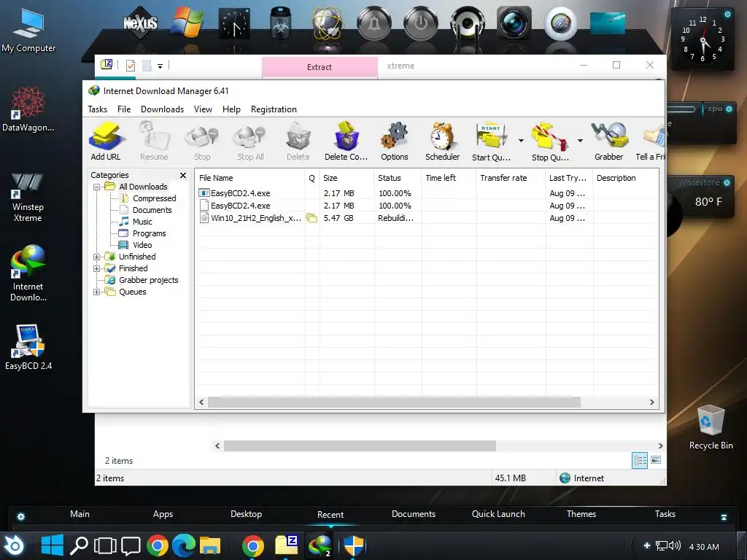Switch background window to details view
The width and height of the screenshot is (747, 560).
click(640, 460)
